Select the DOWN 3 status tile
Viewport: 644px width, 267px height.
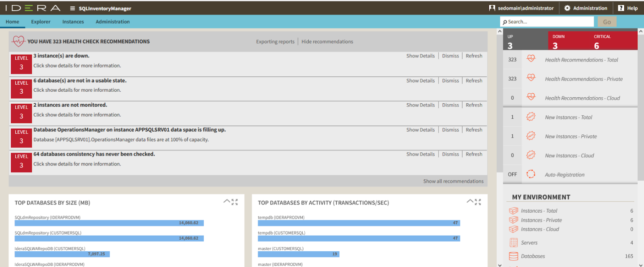(x=568, y=41)
